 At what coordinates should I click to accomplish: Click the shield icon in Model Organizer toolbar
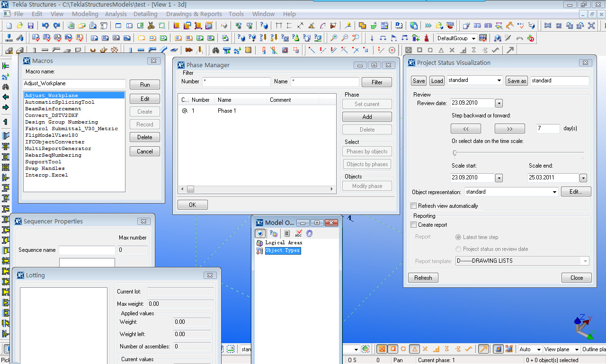pos(260,233)
